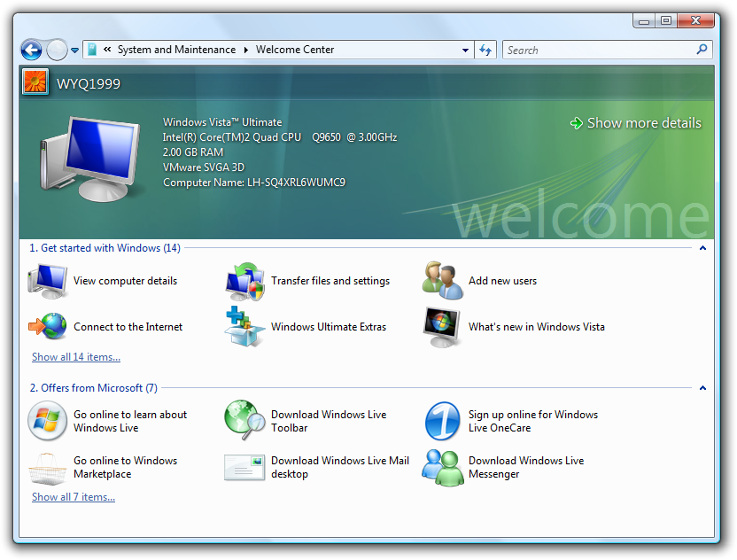Image resolution: width=737 pixels, height=560 pixels.
Task: Click the Windows Marketplace basket icon
Action: [48, 469]
